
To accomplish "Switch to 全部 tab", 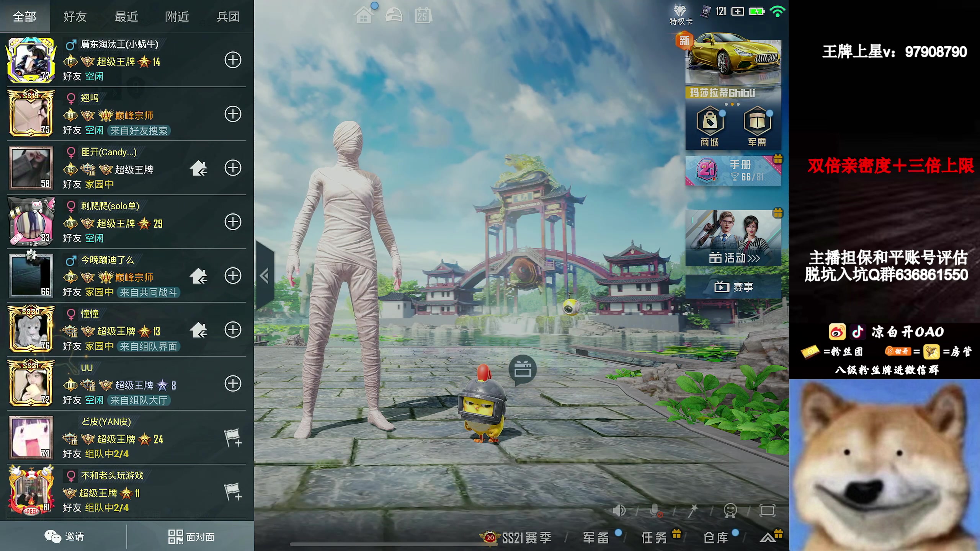I will tap(25, 16).
